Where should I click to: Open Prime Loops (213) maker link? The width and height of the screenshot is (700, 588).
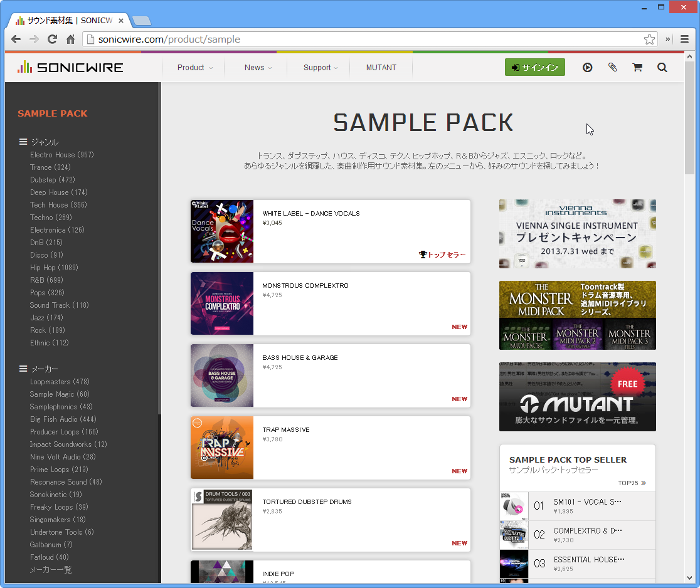tap(60, 470)
